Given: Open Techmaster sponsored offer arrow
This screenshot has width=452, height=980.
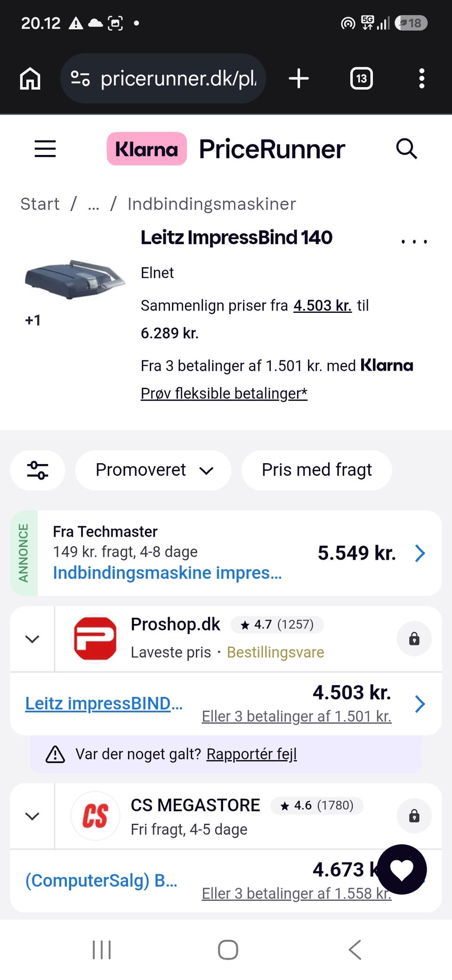Looking at the screenshot, I should click(x=420, y=553).
